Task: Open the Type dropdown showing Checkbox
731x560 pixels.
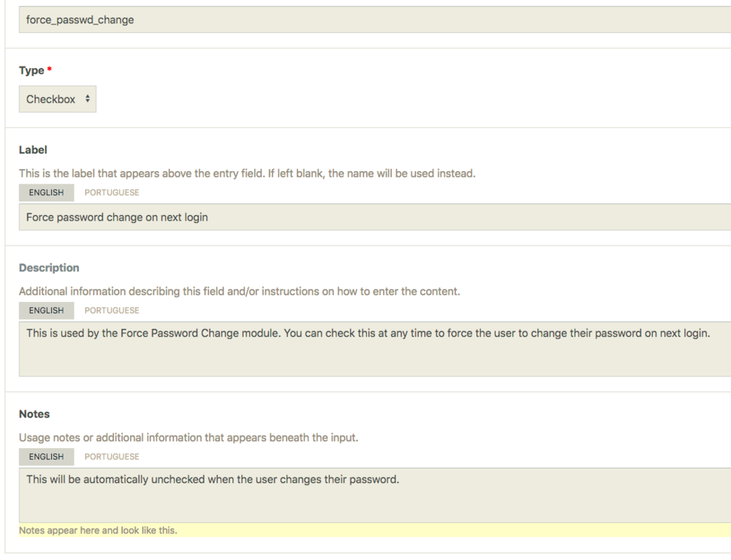Action: (x=58, y=99)
